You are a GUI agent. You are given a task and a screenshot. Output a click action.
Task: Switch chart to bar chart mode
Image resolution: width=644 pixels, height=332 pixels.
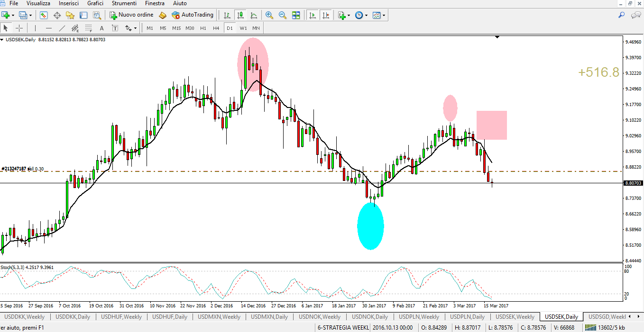227,15
